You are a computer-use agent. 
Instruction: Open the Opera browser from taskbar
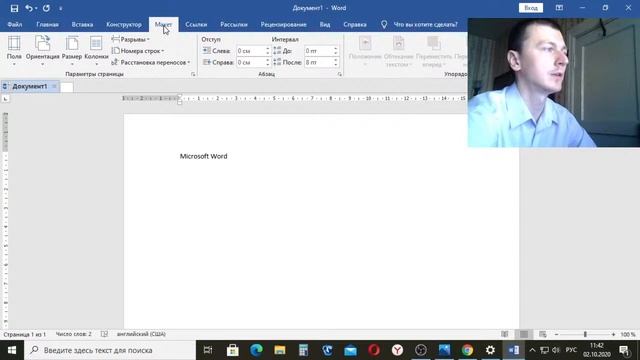point(374,350)
